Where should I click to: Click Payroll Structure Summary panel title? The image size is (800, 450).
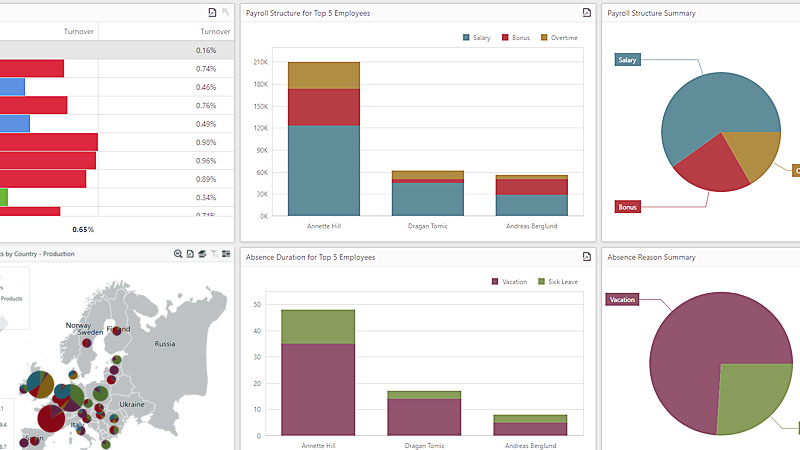[x=651, y=13]
